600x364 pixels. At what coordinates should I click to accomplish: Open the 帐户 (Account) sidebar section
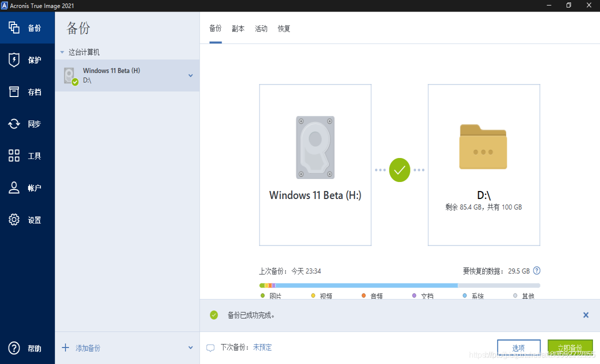tap(27, 188)
